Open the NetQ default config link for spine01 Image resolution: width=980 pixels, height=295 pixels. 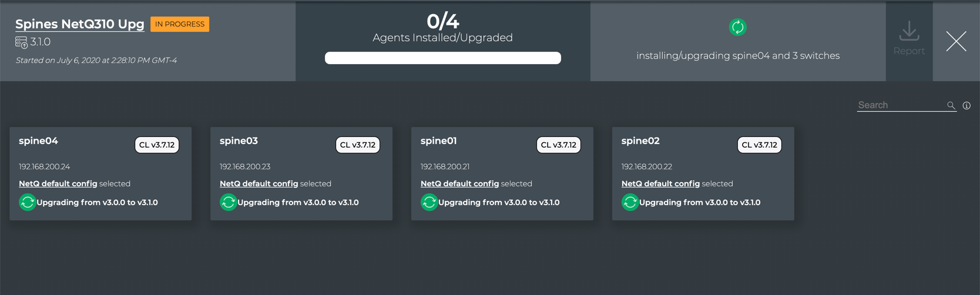pos(459,183)
